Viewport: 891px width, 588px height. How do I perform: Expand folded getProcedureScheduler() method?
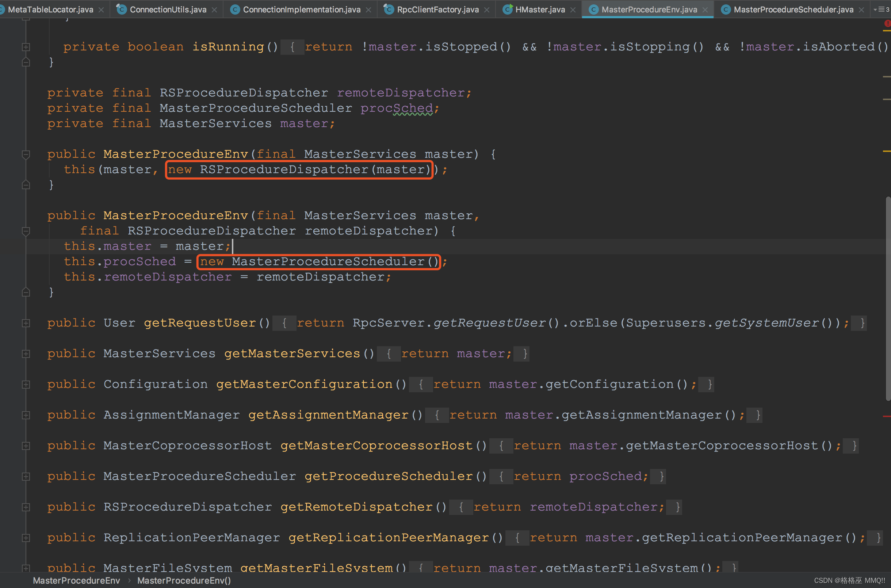coord(26,477)
